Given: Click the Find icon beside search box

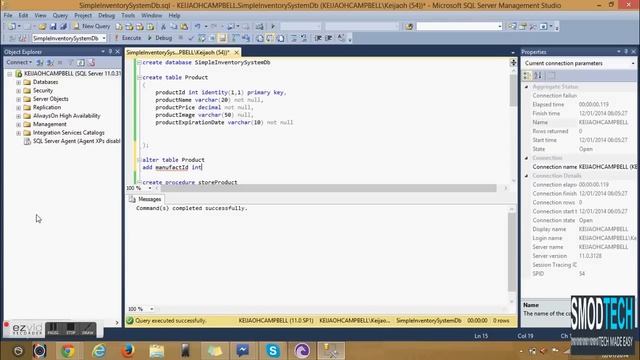Looking at the screenshot, I should (409, 27).
